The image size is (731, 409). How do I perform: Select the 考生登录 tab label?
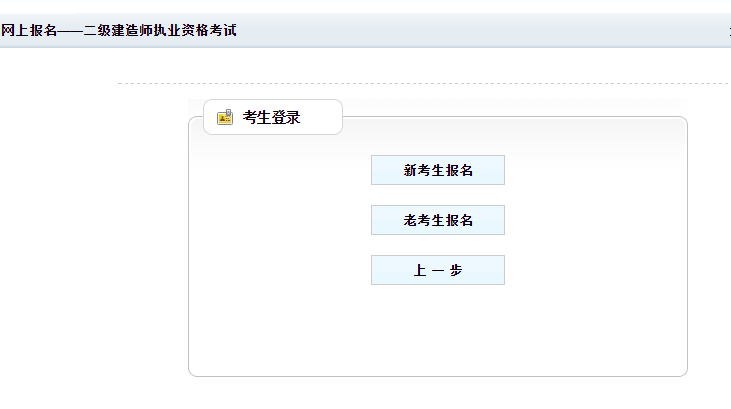(x=272, y=118)
